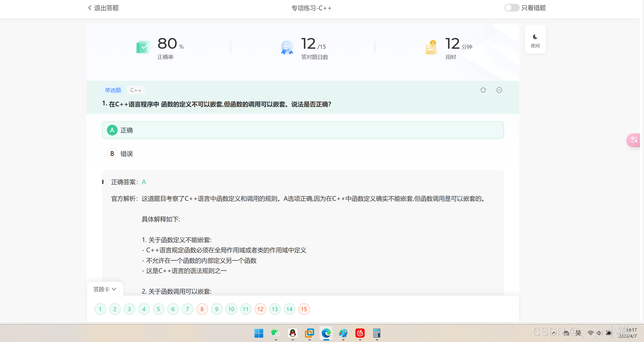Launch NetEase Cloud Music icon
Screen dimensions: 644x342
pos(360,333)
